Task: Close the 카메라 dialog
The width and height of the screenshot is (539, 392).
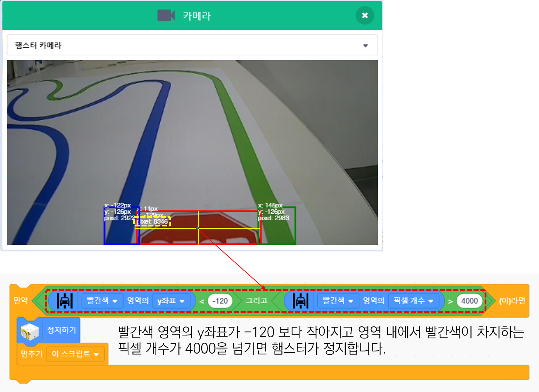Action: 365,16
